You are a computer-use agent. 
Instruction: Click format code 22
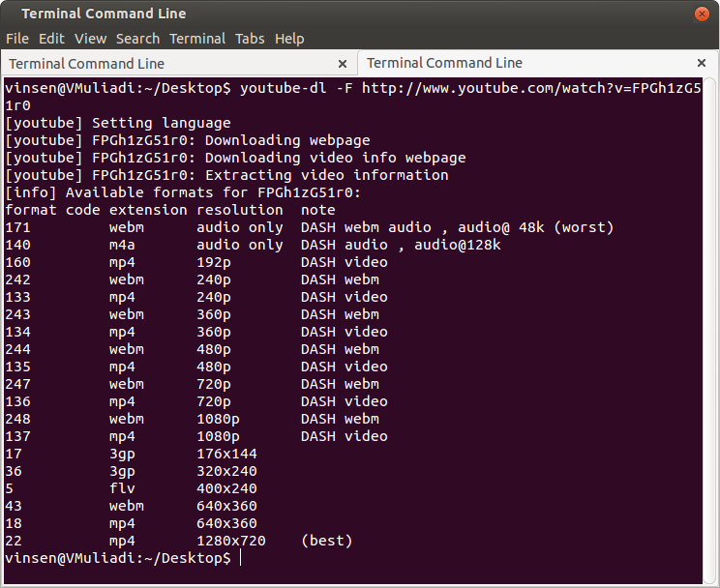point(14,542)
